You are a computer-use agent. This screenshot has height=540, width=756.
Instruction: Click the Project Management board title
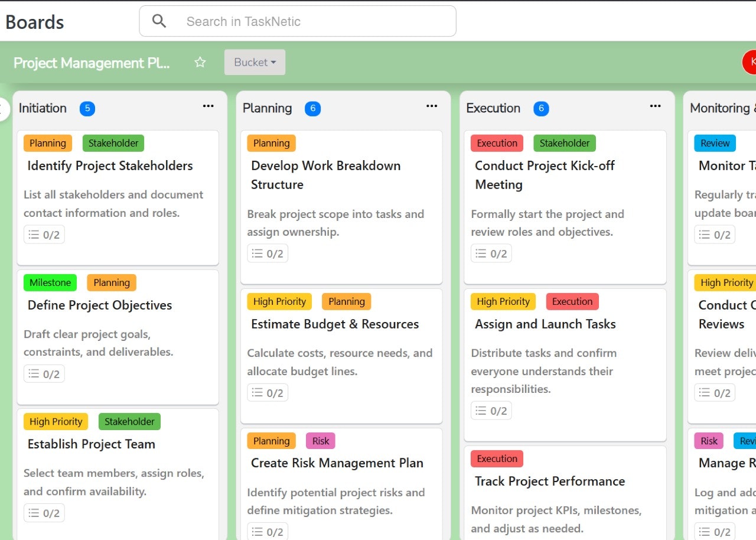tap(92, 63)
